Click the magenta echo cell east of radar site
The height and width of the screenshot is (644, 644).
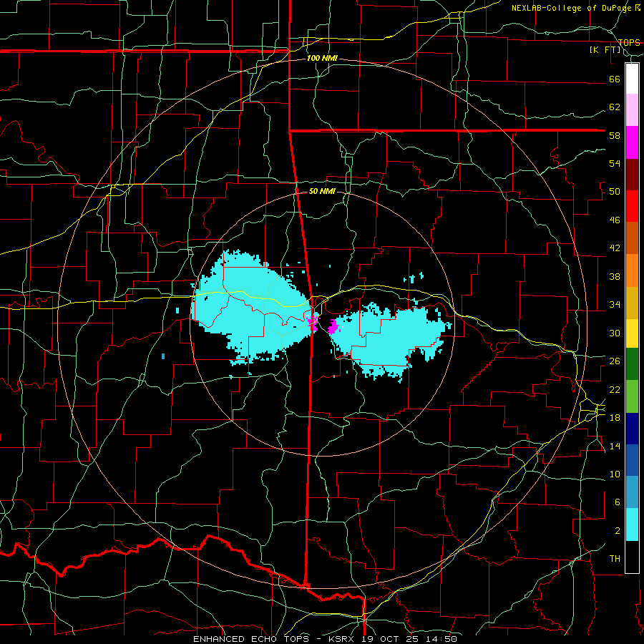tap(333, 327)
